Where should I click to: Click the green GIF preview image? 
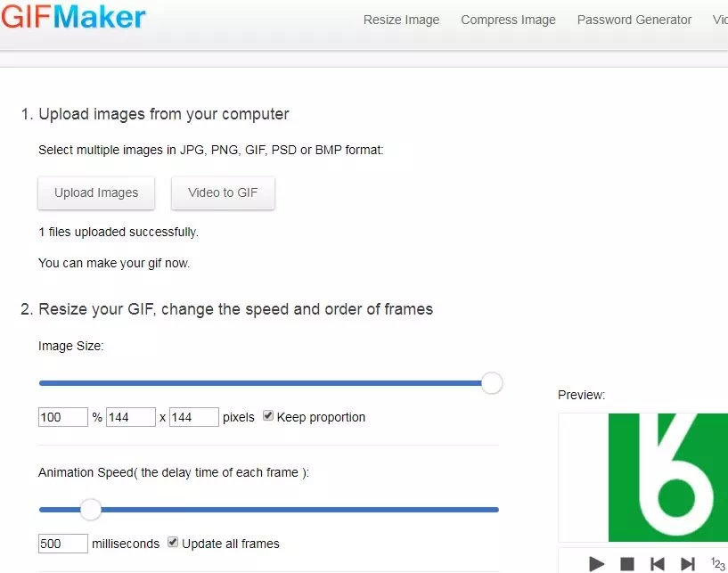click(667, 478)
